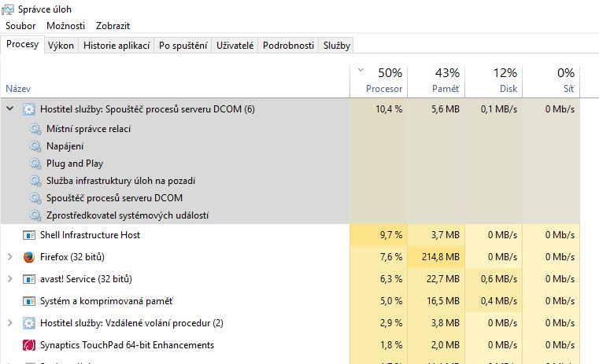
Task: Click the Shell Infrastructure Host icon
Action: [x=29, y=235]
